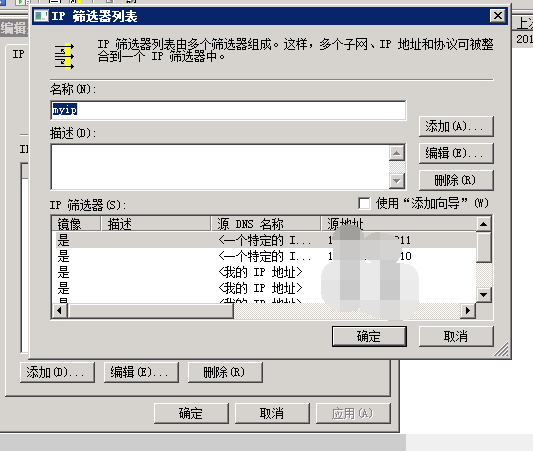Click 删除(R) in the background window
Viewport: 533px width, 451px height.
tap(225, 372)
